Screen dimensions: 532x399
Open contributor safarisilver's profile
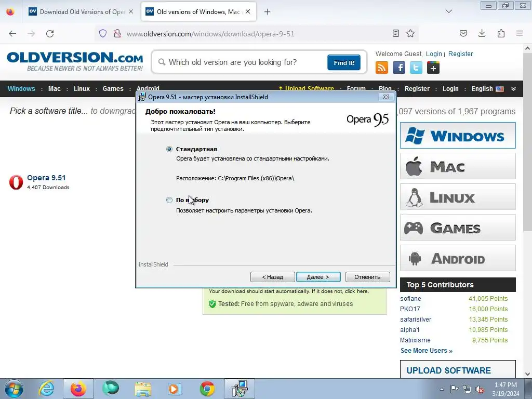click(x=416, y=320)
